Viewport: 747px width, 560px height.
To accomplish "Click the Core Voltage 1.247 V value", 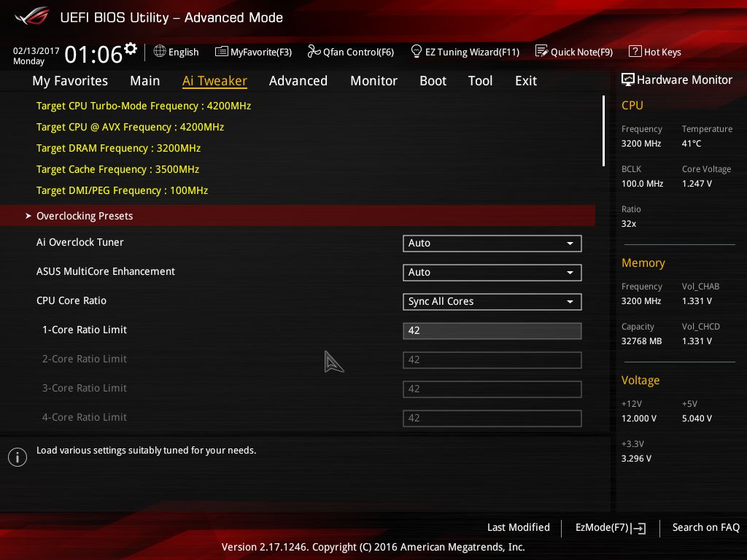I will [697, 183].
